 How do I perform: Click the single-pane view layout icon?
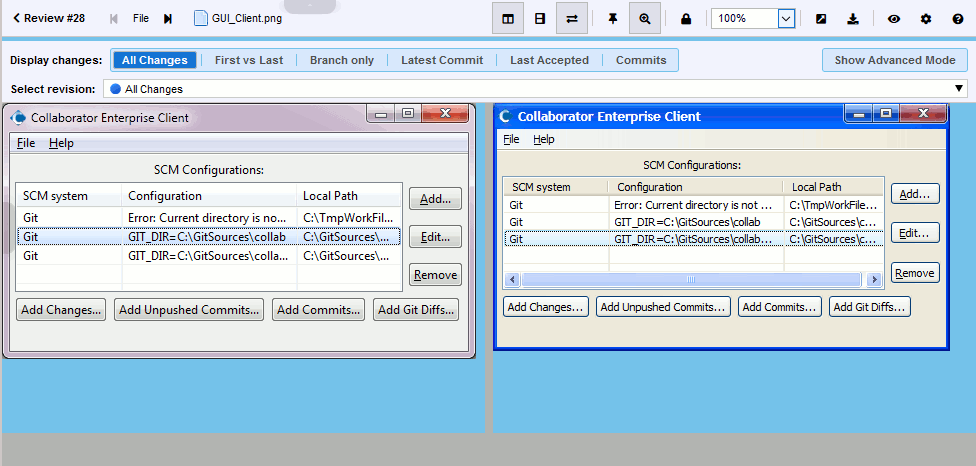540,18
